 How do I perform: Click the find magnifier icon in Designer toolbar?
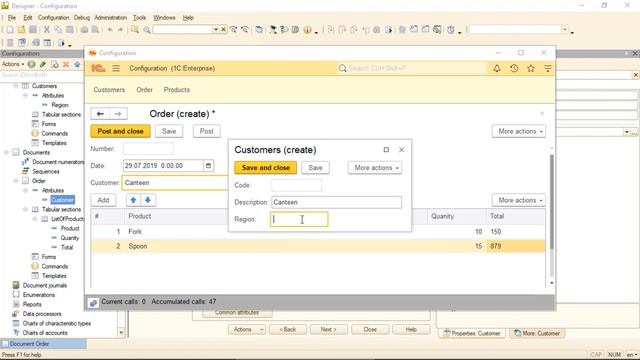coord(147,29)
